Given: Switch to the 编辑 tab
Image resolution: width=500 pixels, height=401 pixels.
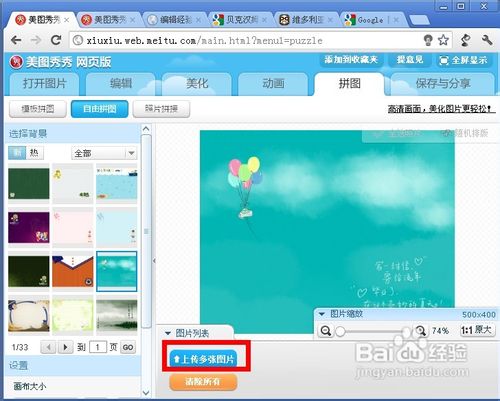Looking at the screenshot, I should pos(121,84).
